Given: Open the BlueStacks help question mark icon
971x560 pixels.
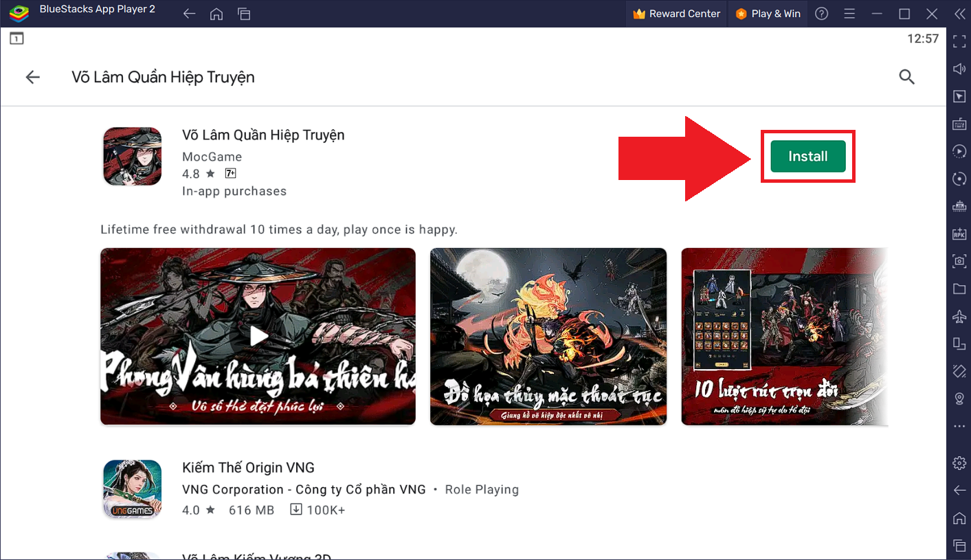Looking at the screenshot, I should point(821,14).
